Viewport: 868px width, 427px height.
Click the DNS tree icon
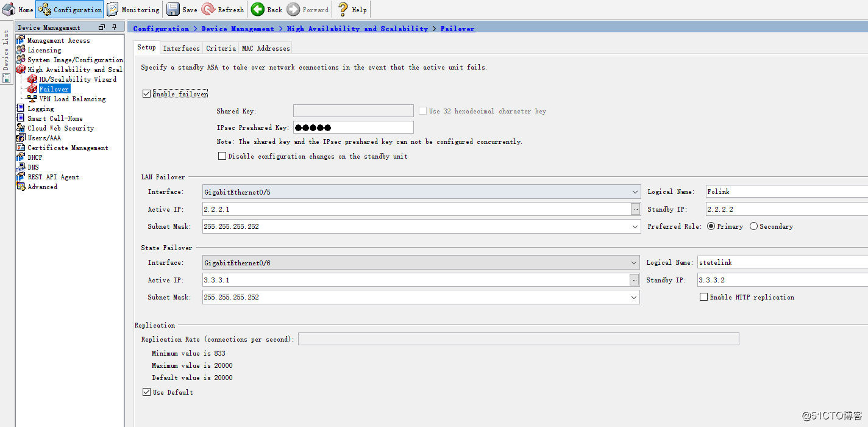21,167
